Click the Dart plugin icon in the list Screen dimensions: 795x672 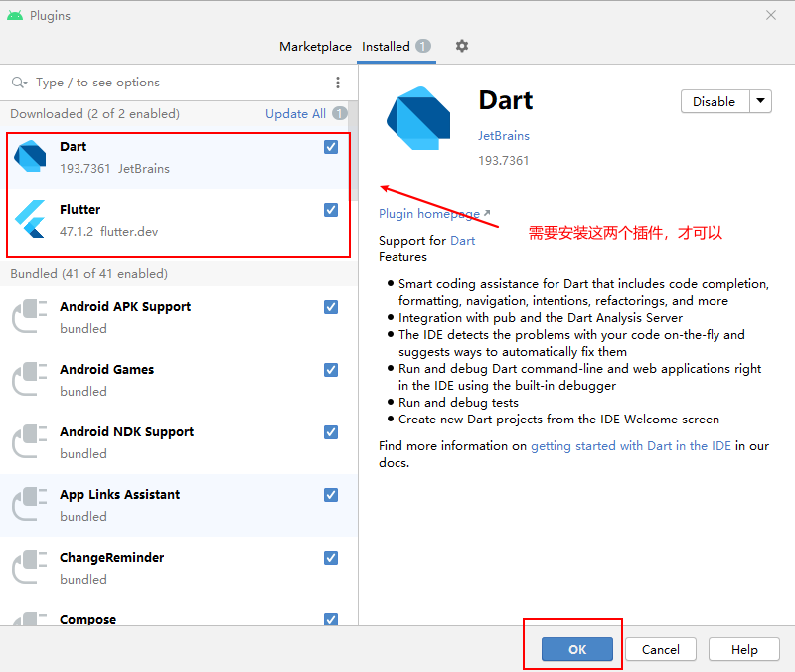pyautogui.click(x=30, y=157)
